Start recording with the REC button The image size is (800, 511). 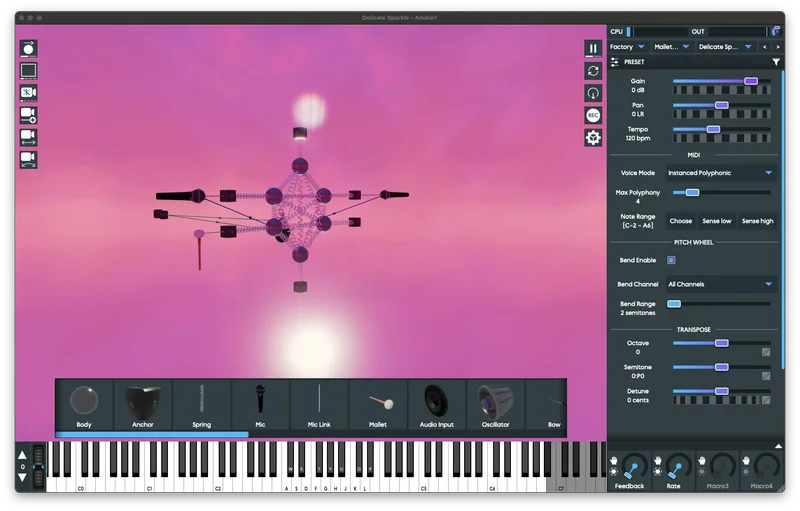593,115
